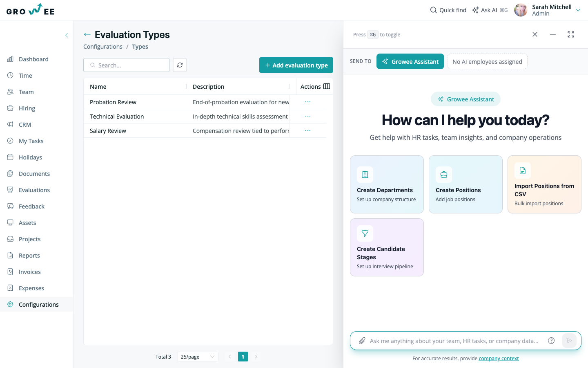This screenshot has height=368, width=588.
Task: Click the Configurations breadcrumb link
Action: tap(103, 47)
